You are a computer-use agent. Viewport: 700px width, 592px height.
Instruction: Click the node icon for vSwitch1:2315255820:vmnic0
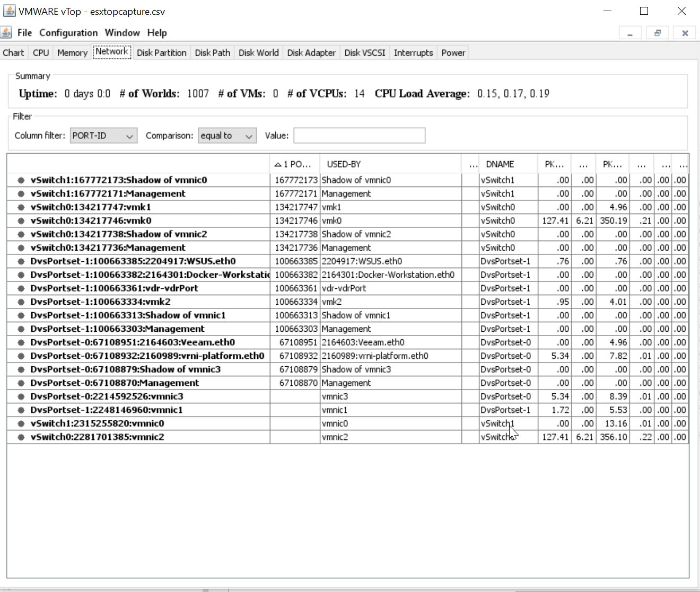pyautogui.click(x=21, y=423)
